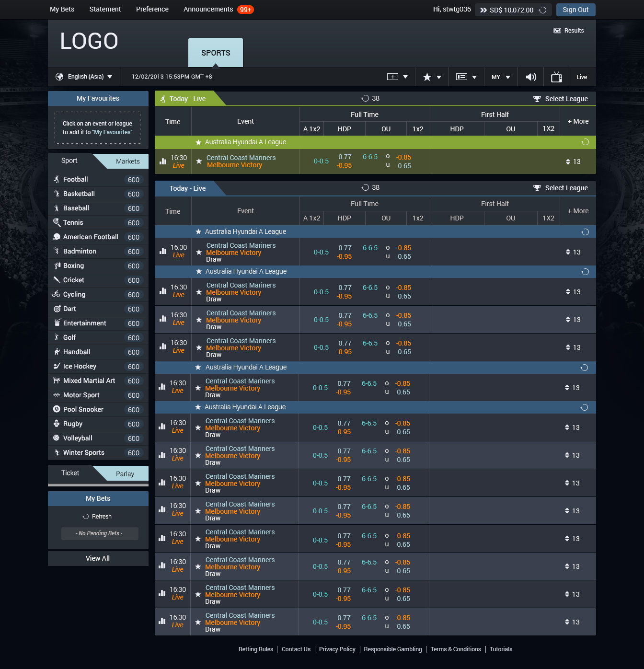The image size is (644, 669).
Task: Click the Sign Out button
Action: click(x=575, y=10)
